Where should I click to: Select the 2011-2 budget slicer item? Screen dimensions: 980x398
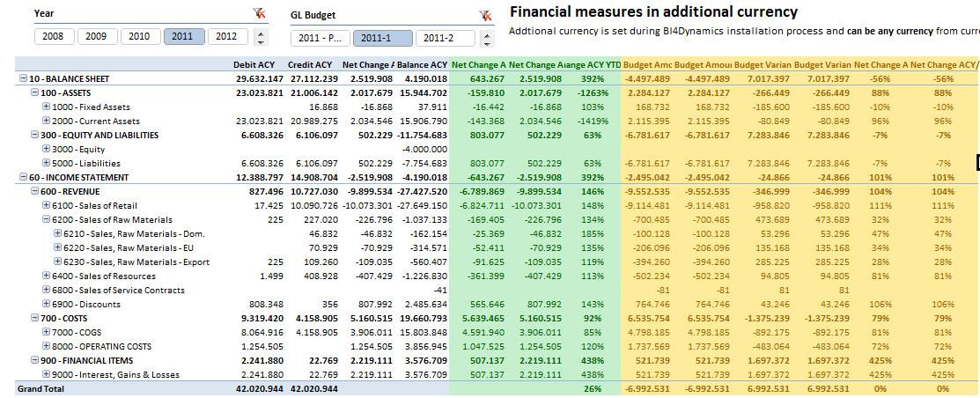point(445,38)
